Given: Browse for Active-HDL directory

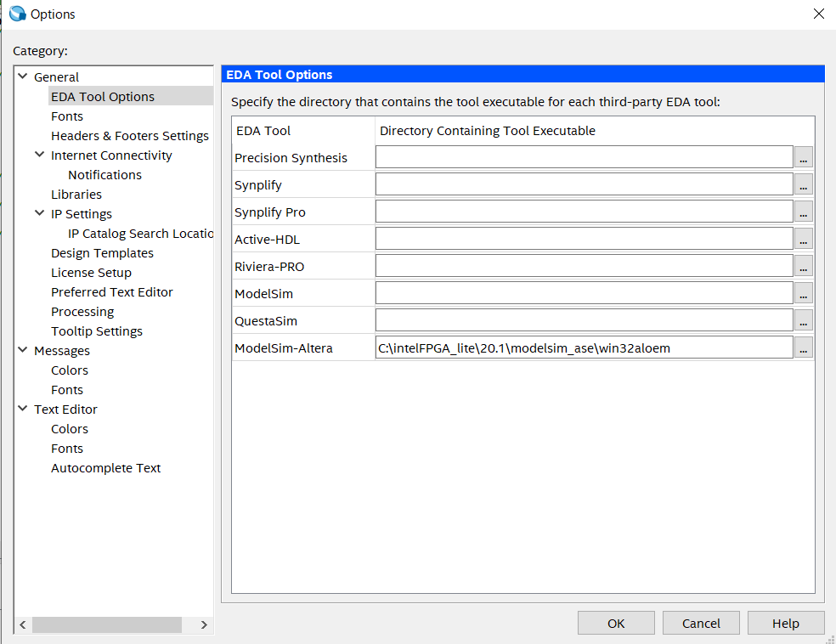Looking at the screenshot, I should pos(804,239).
